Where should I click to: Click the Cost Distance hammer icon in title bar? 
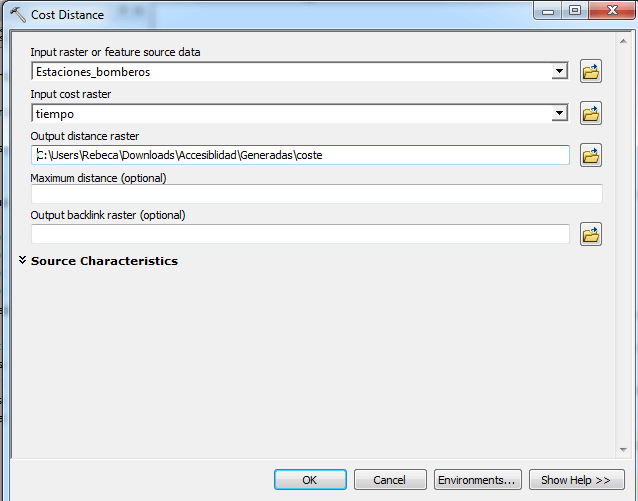[17, 15]
